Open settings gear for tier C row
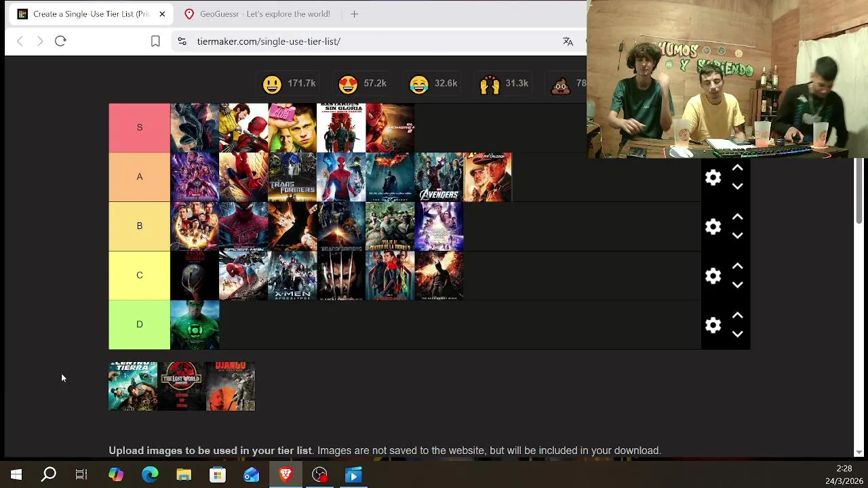 (x=713, y=276)
